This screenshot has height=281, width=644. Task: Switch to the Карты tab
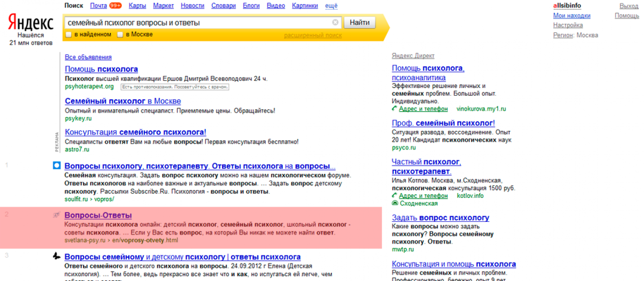tap(137, 6)
